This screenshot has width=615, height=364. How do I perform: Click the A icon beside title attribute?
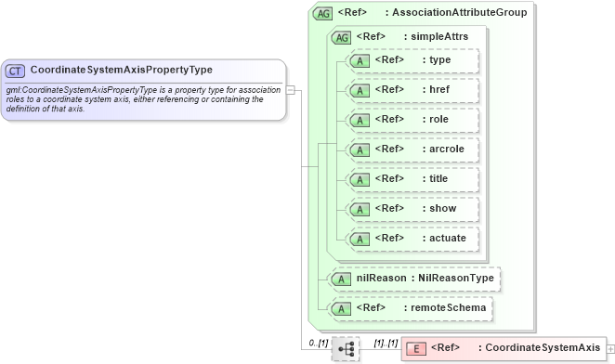[x=360, y=180]
